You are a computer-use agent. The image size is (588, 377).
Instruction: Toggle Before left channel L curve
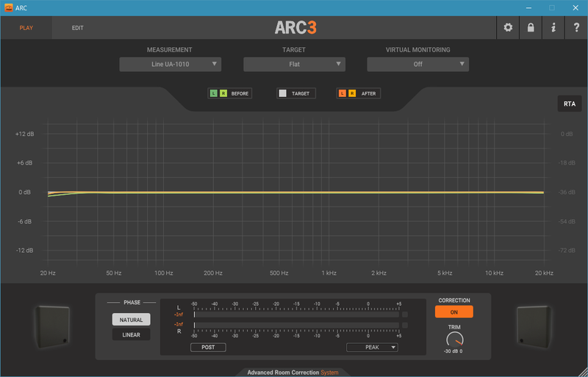[213, 93]
